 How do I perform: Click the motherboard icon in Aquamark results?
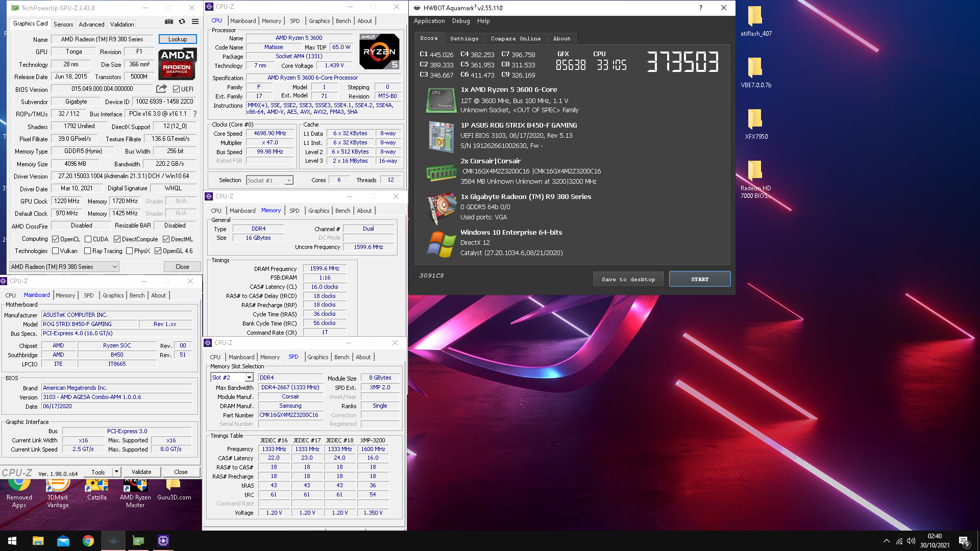point(442,137)
